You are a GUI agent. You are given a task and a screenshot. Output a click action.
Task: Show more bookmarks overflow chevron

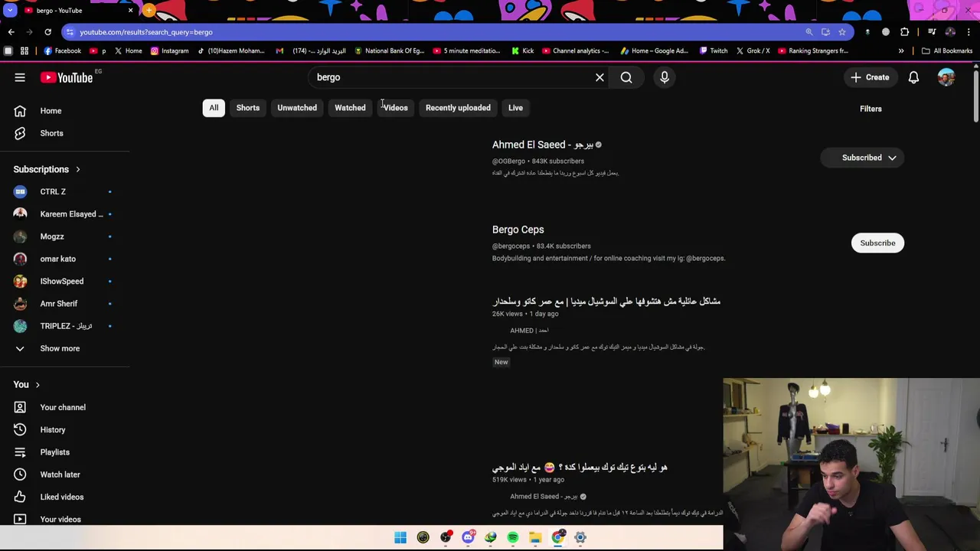coord(901,51)
